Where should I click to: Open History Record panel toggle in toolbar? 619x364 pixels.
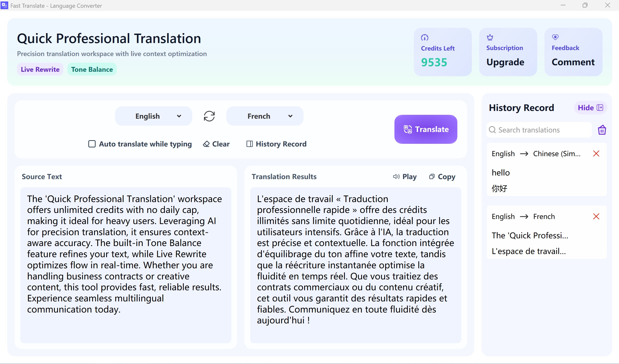pyautogui.click(x=276, y=144)
